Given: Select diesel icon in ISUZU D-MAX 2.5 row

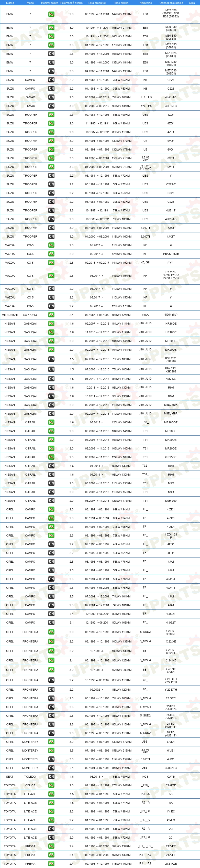Looking at the screenshot, I should (x=51, y=97).
